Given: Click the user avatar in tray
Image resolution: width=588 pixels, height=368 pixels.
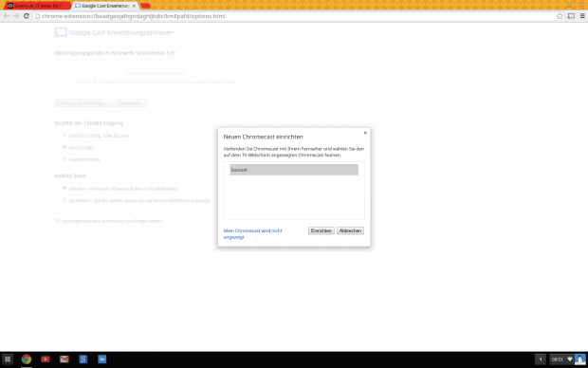Looking at the screenshot, I should [580, 359].
